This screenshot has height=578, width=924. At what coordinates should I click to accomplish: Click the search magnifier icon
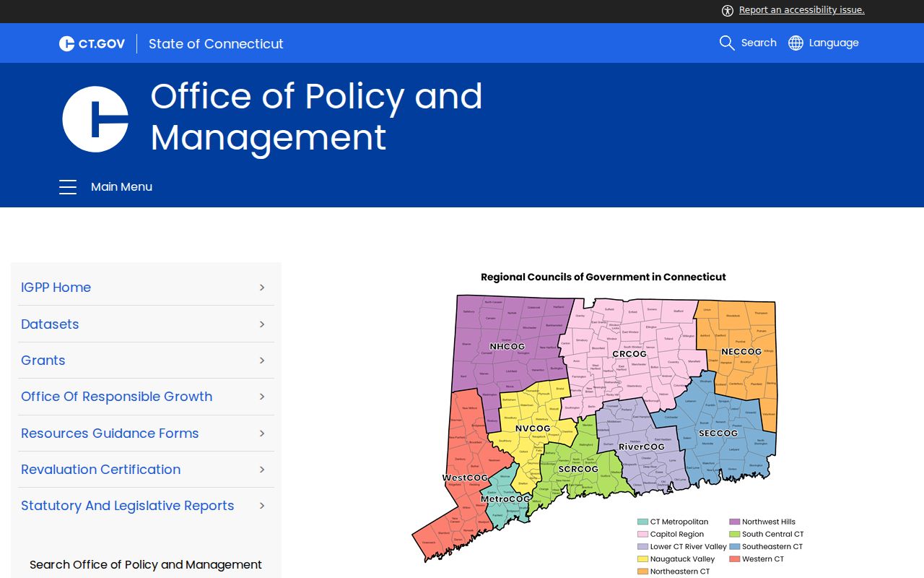(x=727, y=43)
